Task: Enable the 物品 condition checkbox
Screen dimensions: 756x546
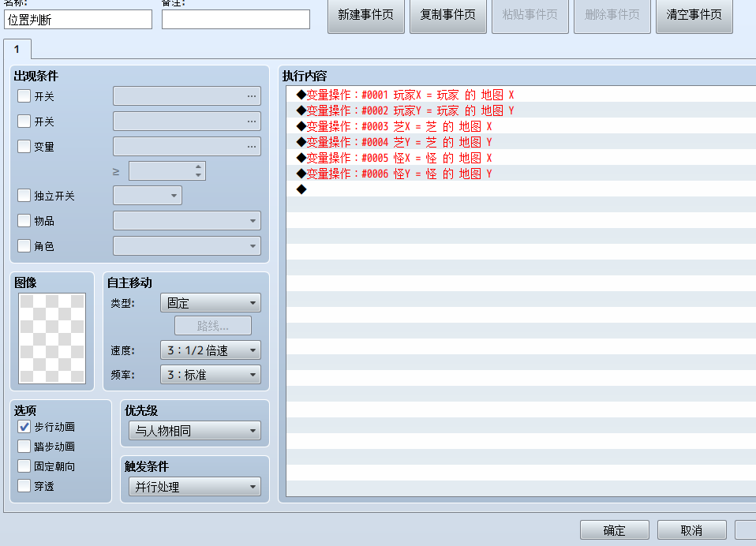Action: 24,221
